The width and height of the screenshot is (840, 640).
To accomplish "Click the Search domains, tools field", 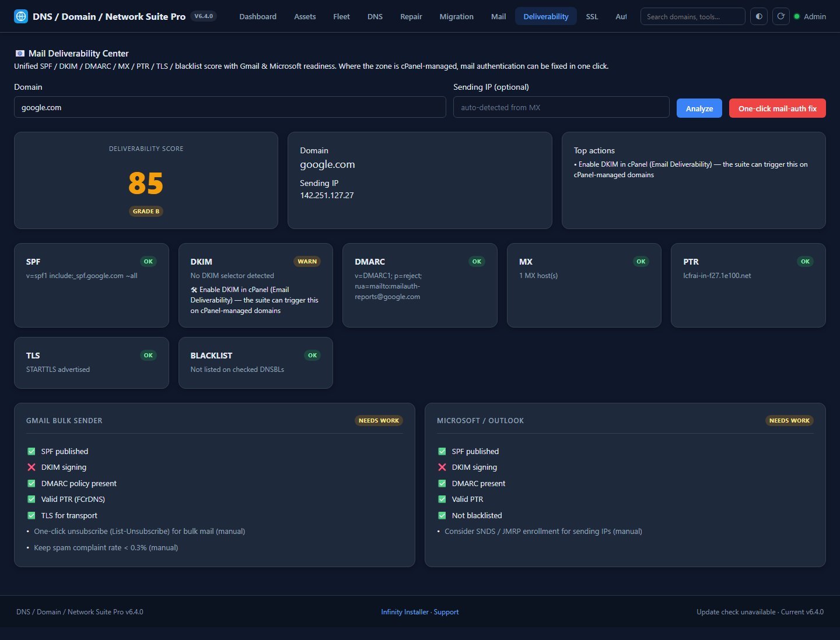I will pyautogui.click(x=693, y=16).
